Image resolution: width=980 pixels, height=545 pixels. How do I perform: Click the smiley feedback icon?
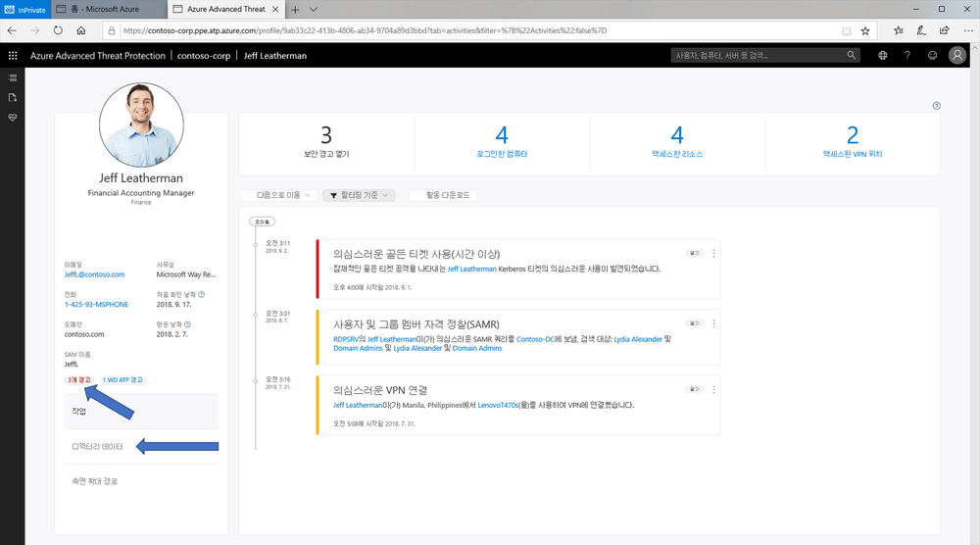coord(932,56)
